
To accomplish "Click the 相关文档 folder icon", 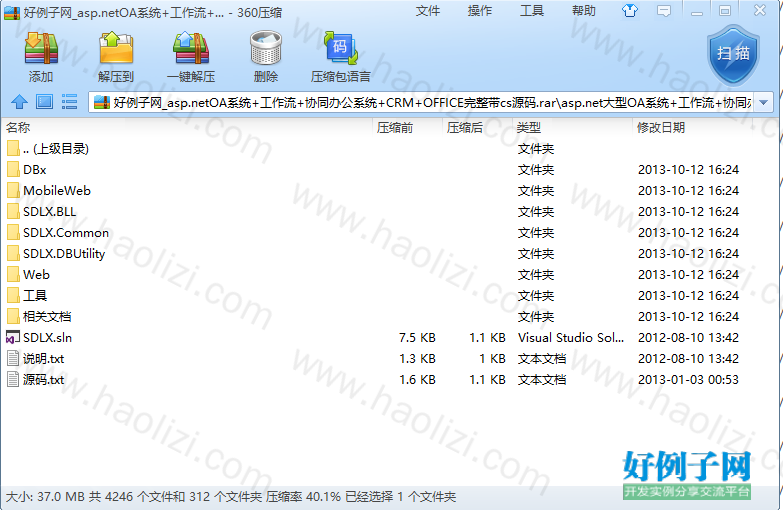I will point(13,316).
